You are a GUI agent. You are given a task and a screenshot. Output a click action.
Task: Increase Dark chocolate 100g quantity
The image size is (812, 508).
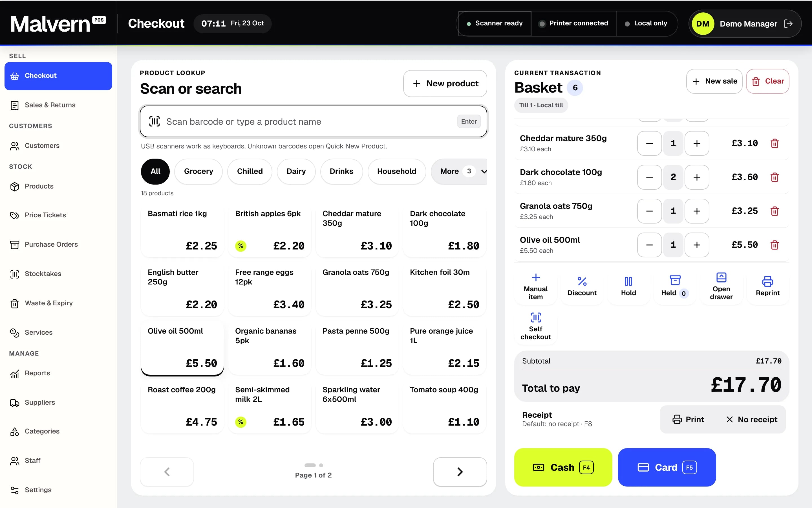(x=697, y=177)
